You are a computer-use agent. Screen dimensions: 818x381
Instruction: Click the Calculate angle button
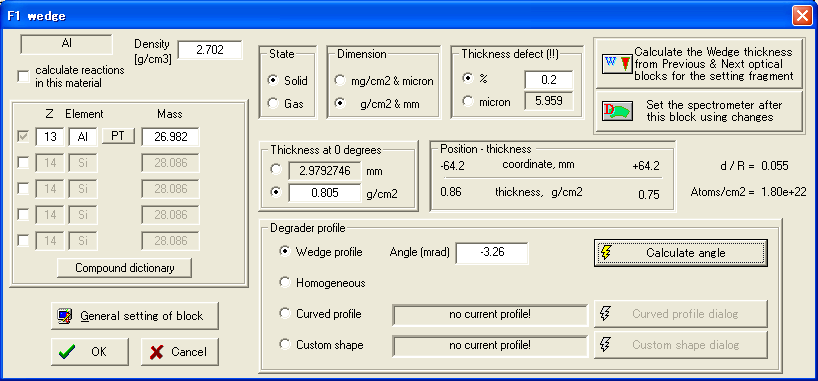point(681,253)
